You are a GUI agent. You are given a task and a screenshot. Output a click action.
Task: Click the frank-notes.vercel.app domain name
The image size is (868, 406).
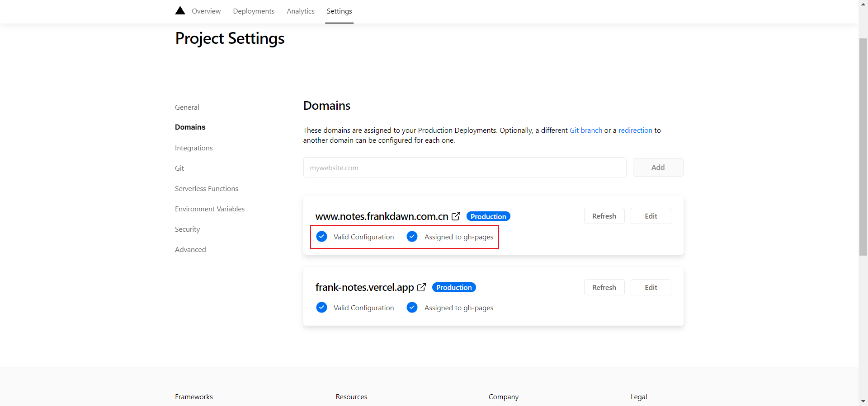pos(364,287)
